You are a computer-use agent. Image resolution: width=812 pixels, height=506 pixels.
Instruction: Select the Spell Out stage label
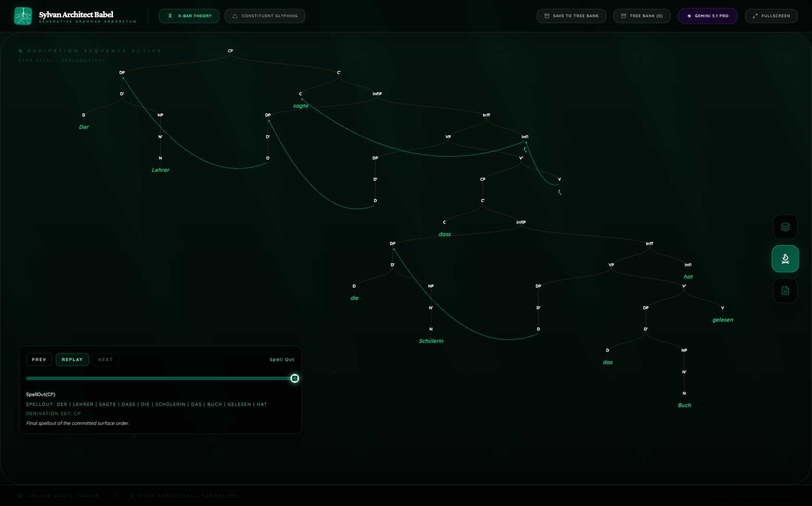point(282,359)
